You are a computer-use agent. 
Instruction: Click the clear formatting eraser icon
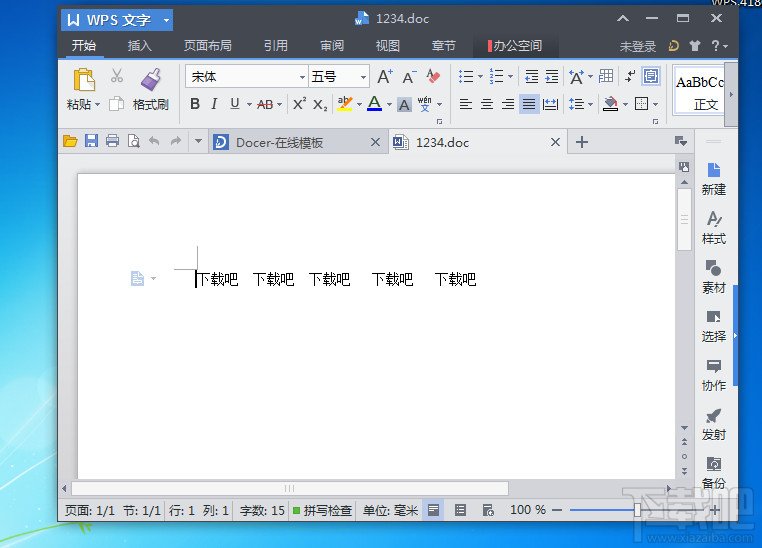pos(433,77)
